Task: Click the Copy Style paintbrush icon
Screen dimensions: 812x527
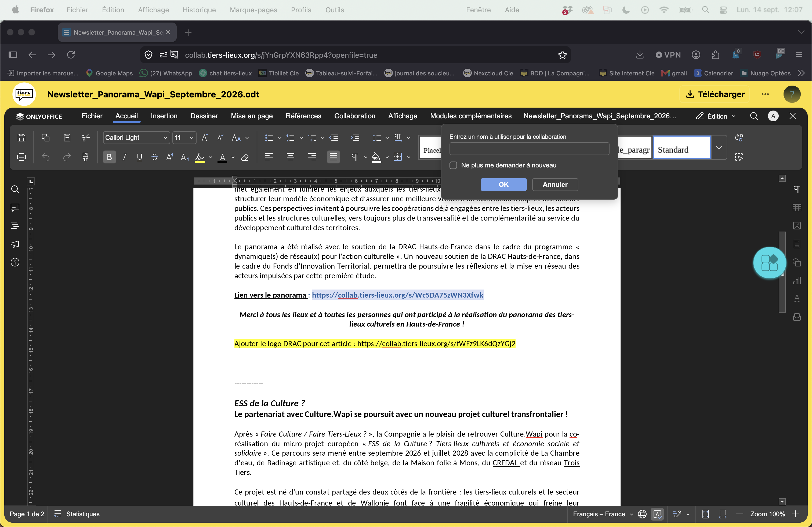Action: tap(86, 157)
